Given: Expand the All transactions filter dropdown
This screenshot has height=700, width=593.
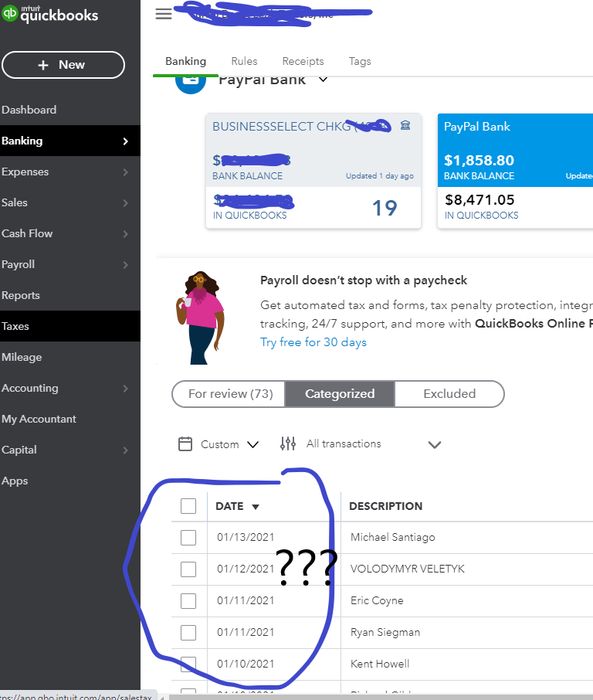Looking at the screenshot, I should (434, 444).
